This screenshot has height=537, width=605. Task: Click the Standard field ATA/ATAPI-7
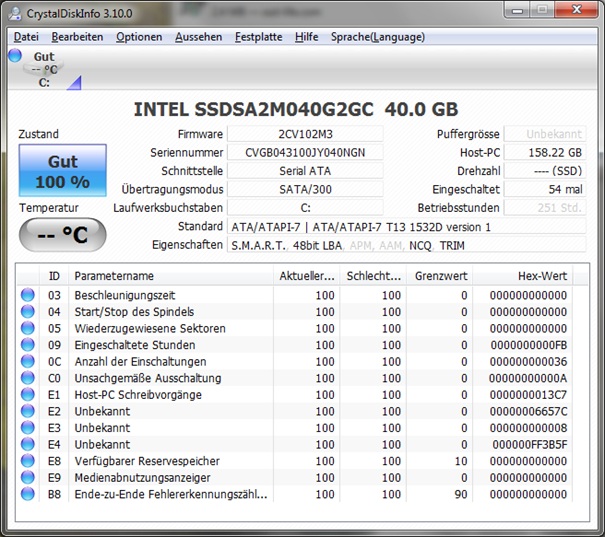point(407,227)
